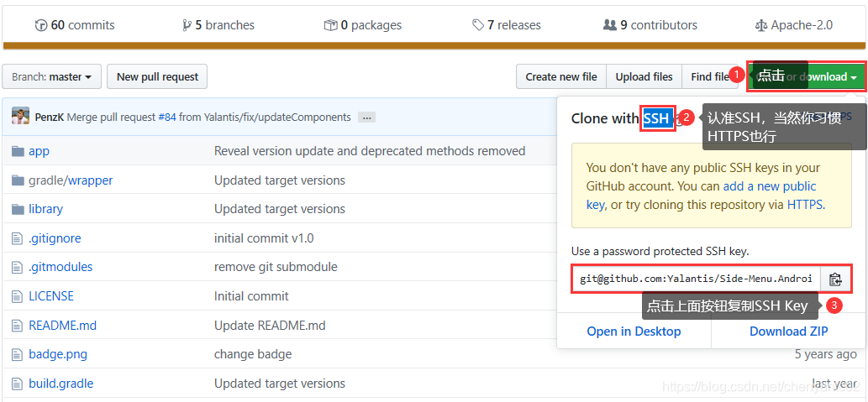Viewport: 868px width, 402px height.
Task: Click the git@github.com clone URL field
Action: [x=696, y=279]
